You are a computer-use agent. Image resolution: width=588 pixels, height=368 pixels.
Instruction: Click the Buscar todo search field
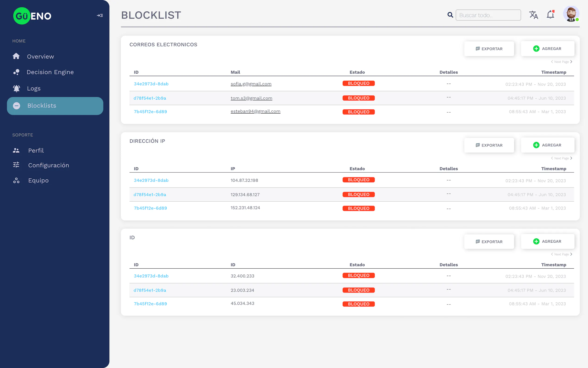tap(488, 15)
